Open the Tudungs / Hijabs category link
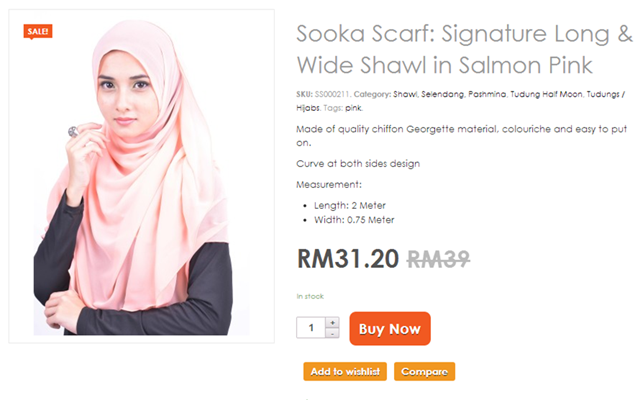This screenshot has height=400, width=640. pyautogui.click(x=460, y=101)
